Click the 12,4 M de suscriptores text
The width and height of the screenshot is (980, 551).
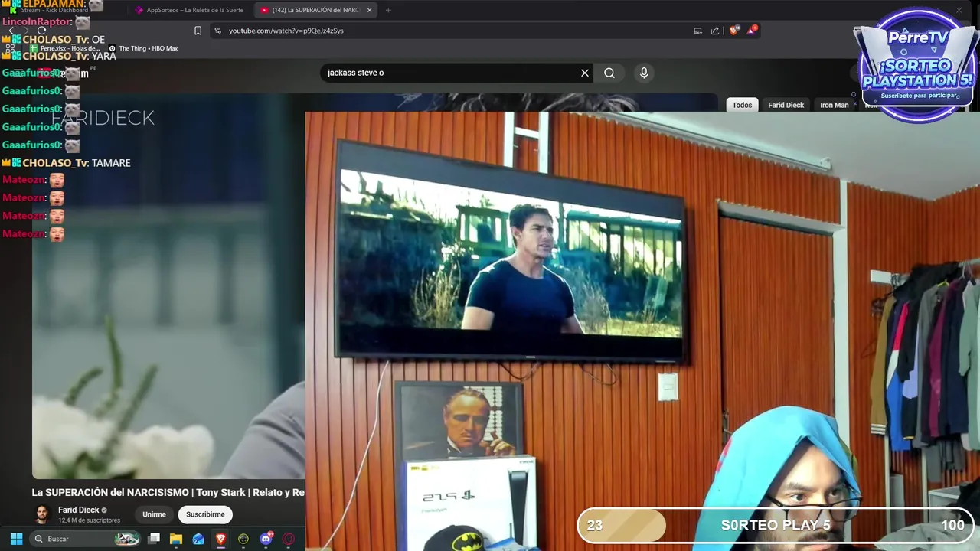(89, 520)
